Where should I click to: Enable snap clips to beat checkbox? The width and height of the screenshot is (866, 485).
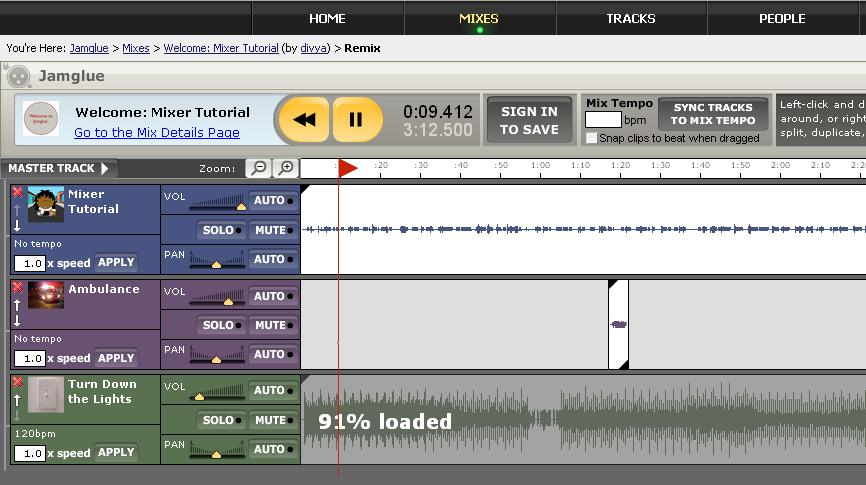(x=592, y=138)
